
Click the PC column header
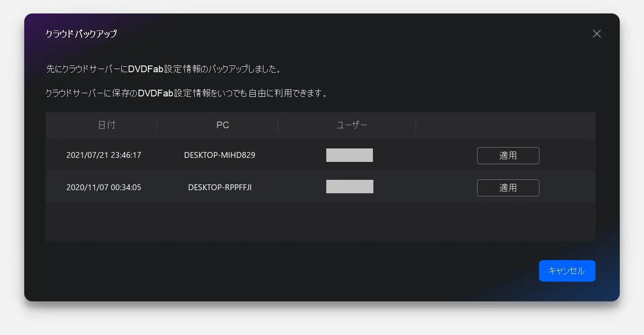point(223,125)
